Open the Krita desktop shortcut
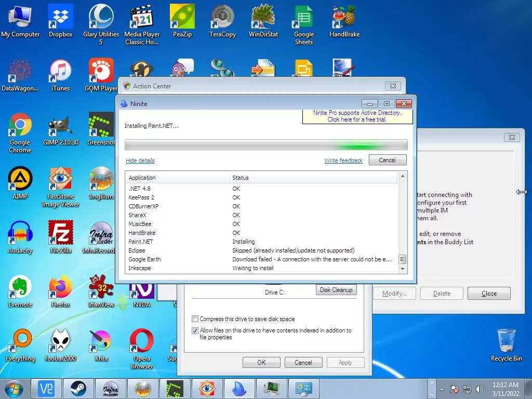The image size is (532, 399). pos(101,345)
